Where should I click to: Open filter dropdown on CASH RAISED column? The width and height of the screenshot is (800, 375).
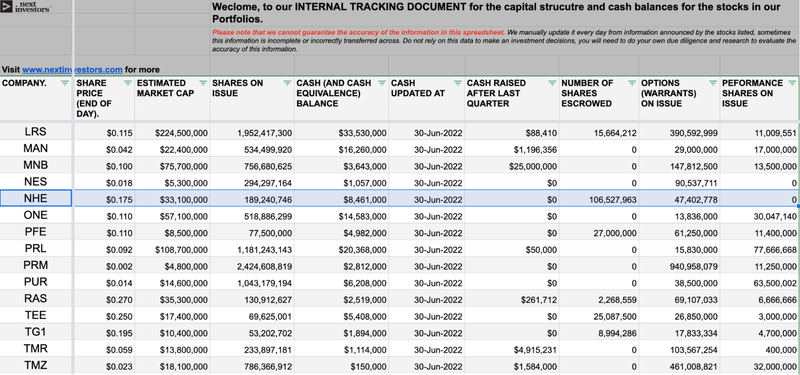click(552, 83)
